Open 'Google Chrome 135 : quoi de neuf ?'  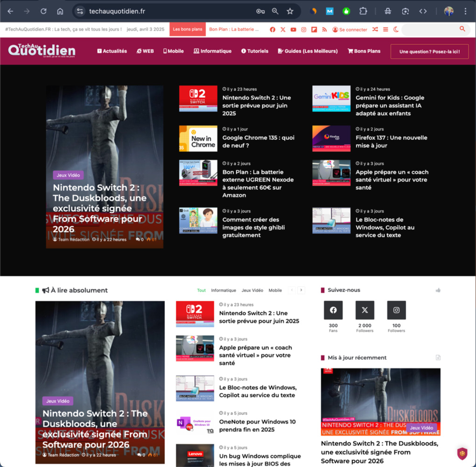(259, 142)
